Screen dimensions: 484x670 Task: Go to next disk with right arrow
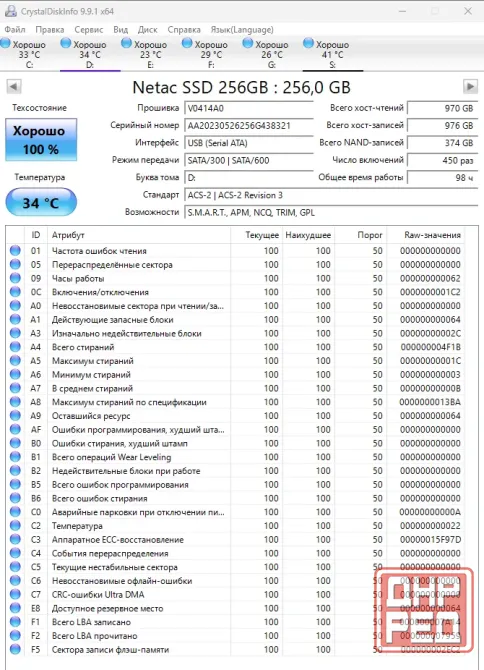(470, 87)
